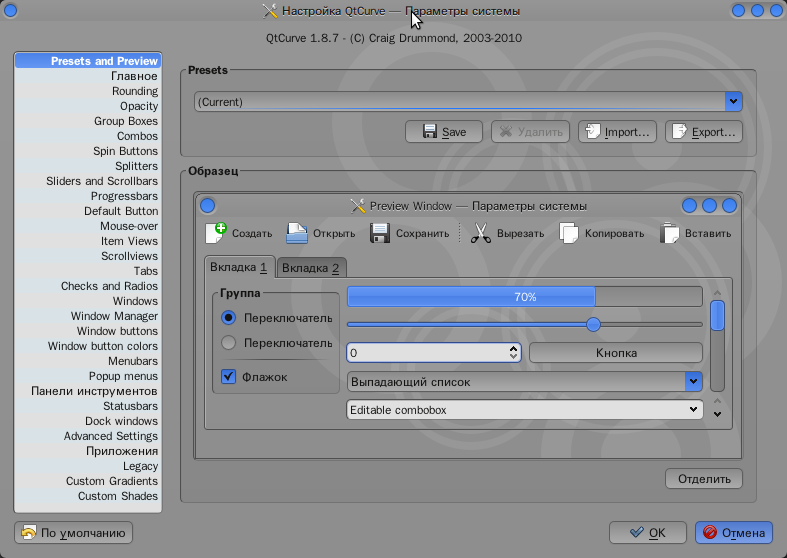Viewport: 787px width, 558px height.
Task: Click the Editable combobox text field
Action: tap(516, 409)
